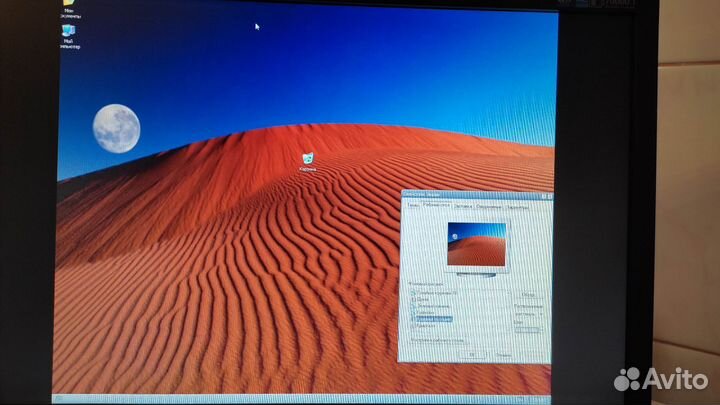
Task: Click the Customize Desktop button below the list
Action: (x=440, y=340)
